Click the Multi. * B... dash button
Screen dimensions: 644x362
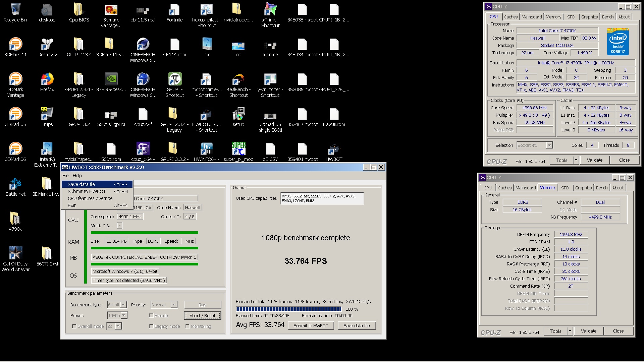click(x=120, y=226)
